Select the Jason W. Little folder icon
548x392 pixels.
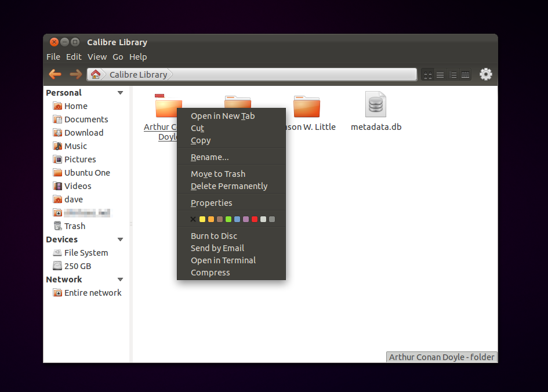[307, 106]
